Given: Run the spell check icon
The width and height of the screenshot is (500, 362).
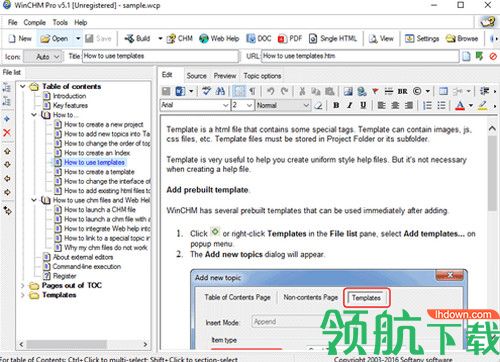Looking at the screenshot, I should click(206, 91).
